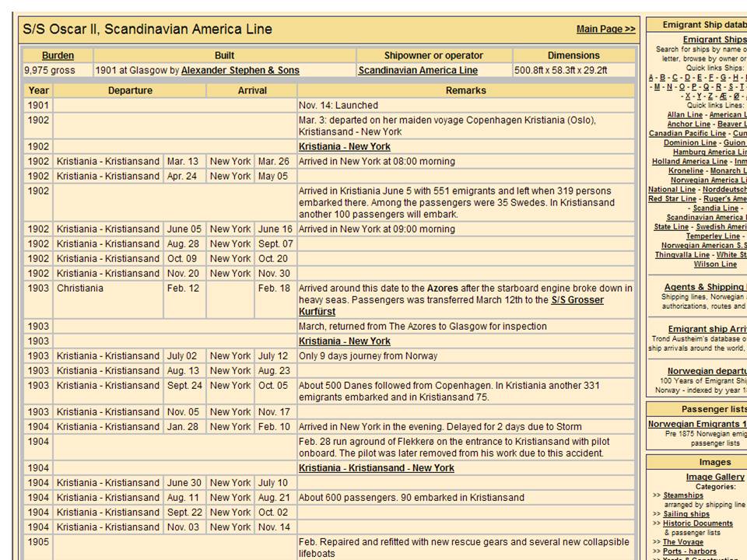The image size is (747, 560).
Task: Open the Hamburg America Line link
Action: pos(710,152)
